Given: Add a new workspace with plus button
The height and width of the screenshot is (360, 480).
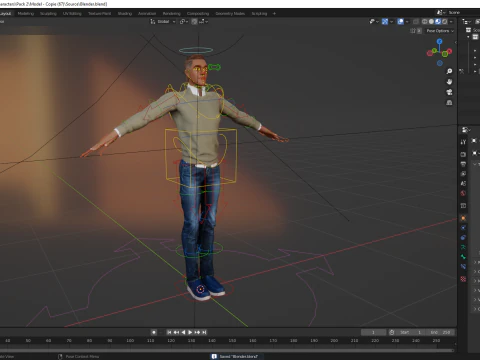Looking at the screenshot, I should pyautogui.click(x=274, y=13).
